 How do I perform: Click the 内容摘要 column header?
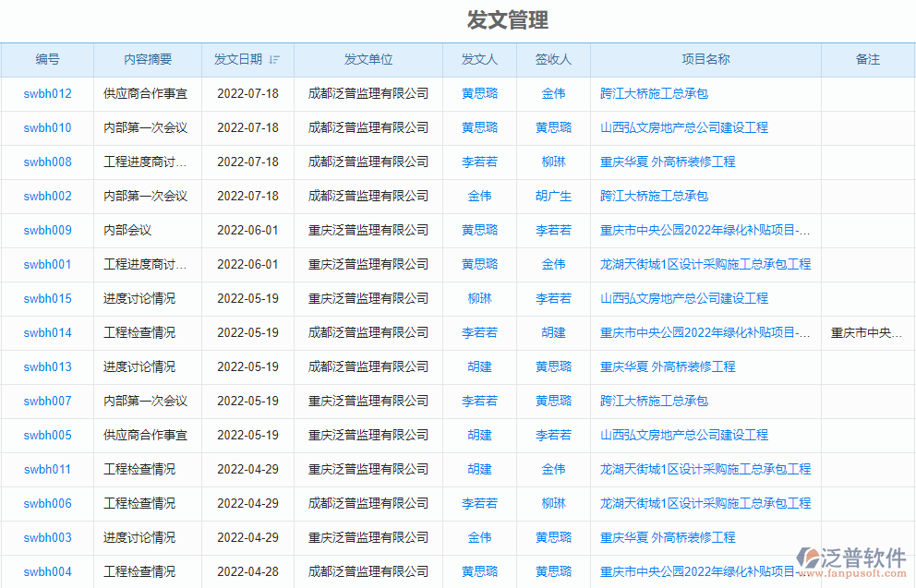[148, 59]
